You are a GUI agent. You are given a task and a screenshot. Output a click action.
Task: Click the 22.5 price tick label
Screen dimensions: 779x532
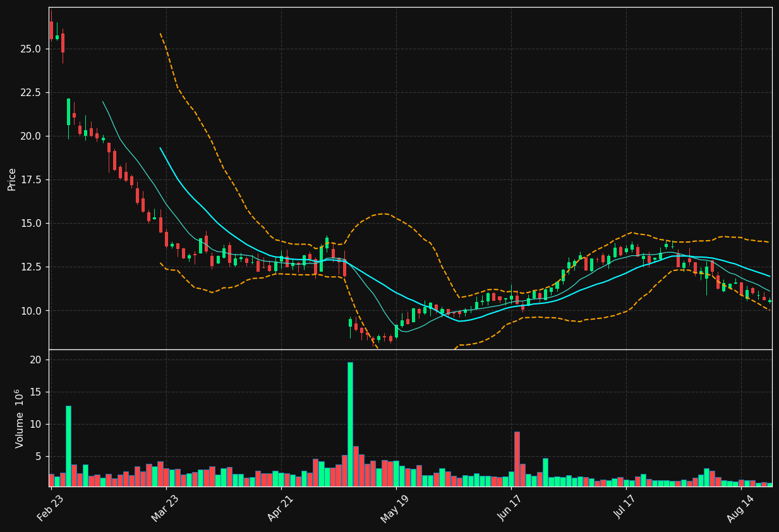30,92
